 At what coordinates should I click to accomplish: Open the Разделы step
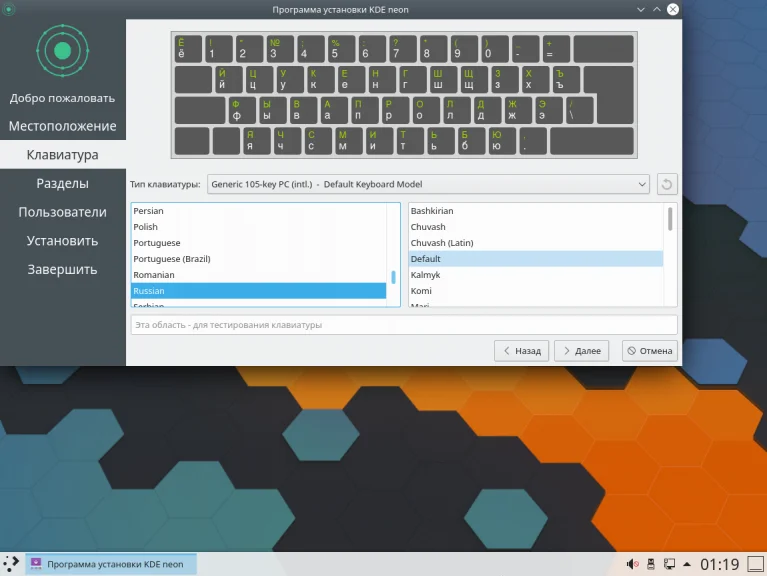[x=63, y=183]
